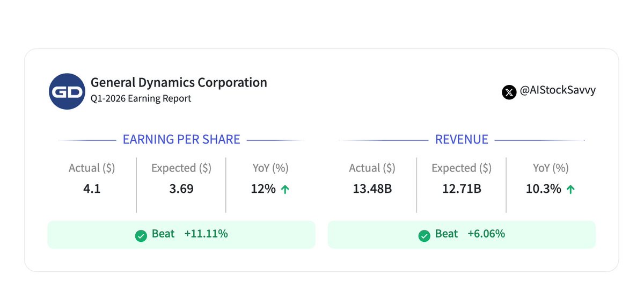Click the EPS Expected ($) column label
This screenshot has width=644, height=295.
point(181,168)
